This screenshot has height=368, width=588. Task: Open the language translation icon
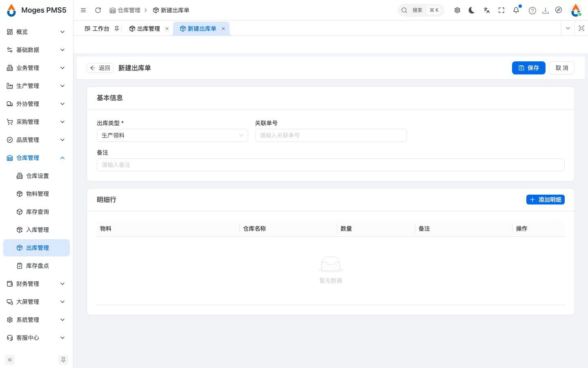(x=487, y=10)
